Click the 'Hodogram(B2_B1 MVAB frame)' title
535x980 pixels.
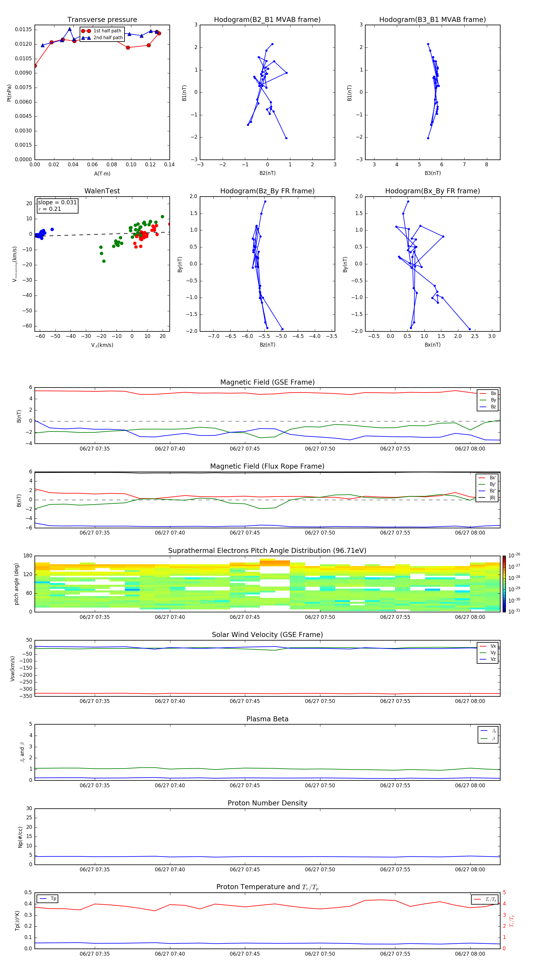tap(267, 20)
